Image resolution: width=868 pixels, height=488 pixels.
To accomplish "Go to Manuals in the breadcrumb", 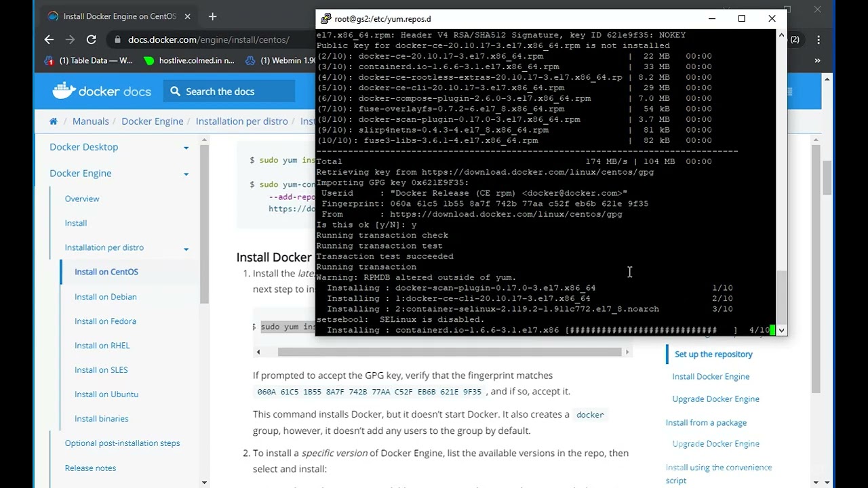I will (x=91, y=121).
